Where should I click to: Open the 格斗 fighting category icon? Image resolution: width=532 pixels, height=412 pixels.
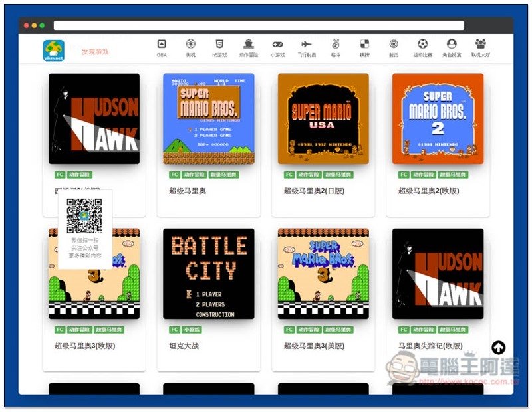(x=336, y=44)
